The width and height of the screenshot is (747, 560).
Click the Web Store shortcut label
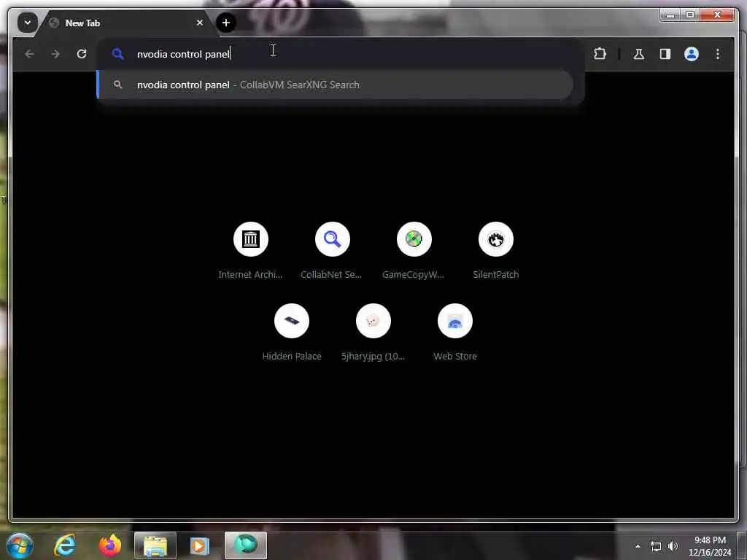coord(455,356)
